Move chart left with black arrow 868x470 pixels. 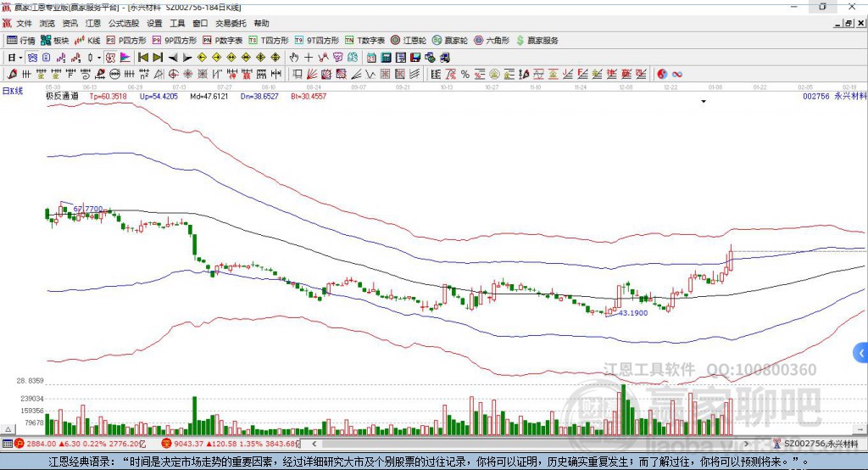pyautogui.click(x=173, y=58)
